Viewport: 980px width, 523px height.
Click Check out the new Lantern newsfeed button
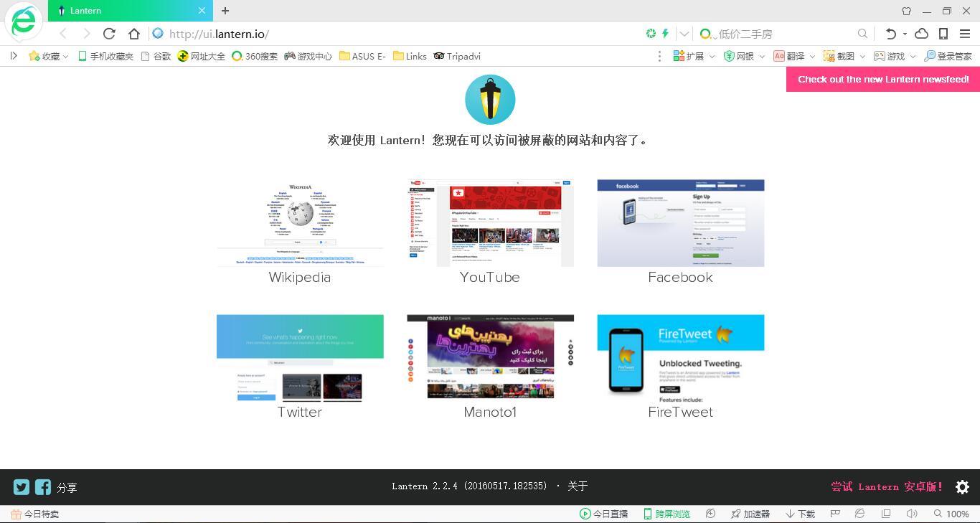tap(883, 79)
